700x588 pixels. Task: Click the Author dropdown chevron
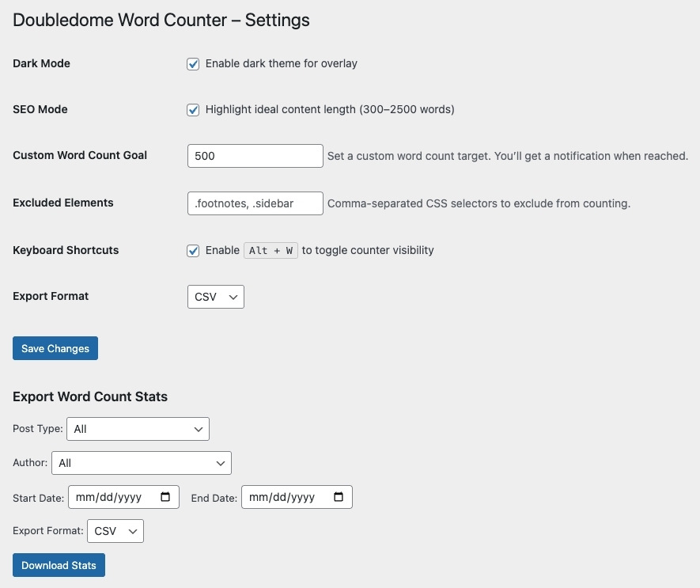click(x=221, y=463)
